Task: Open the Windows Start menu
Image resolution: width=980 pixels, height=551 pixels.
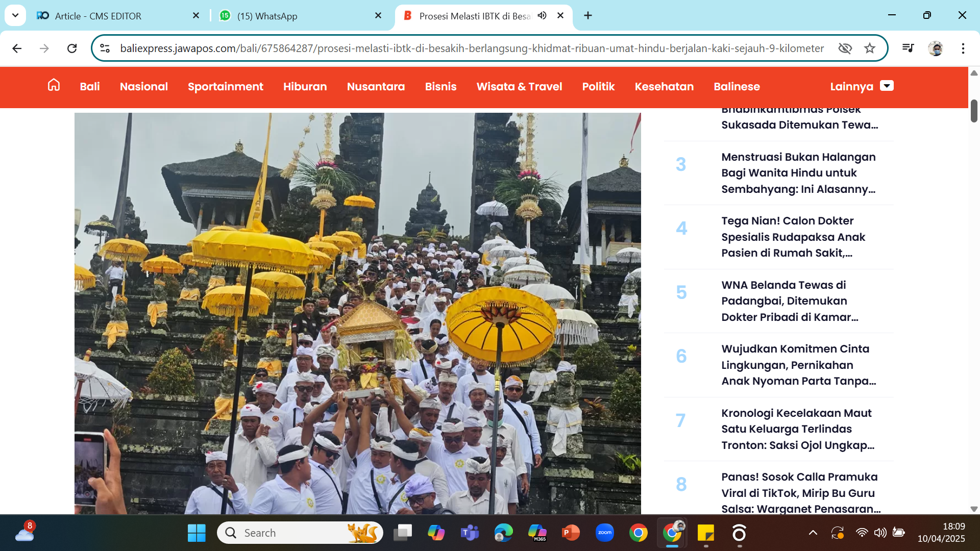Action: tap(197, 533)
